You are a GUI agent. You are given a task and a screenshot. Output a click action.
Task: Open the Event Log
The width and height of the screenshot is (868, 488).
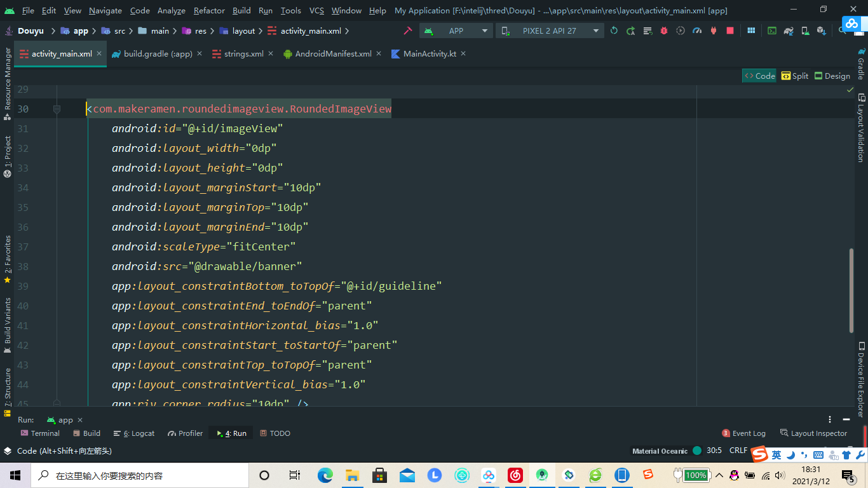point(744,433)
